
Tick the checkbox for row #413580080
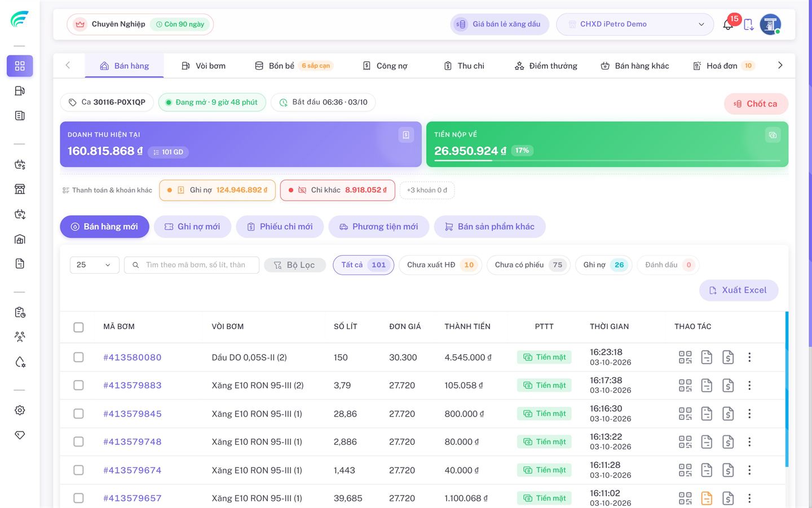(x=78, y=357)
